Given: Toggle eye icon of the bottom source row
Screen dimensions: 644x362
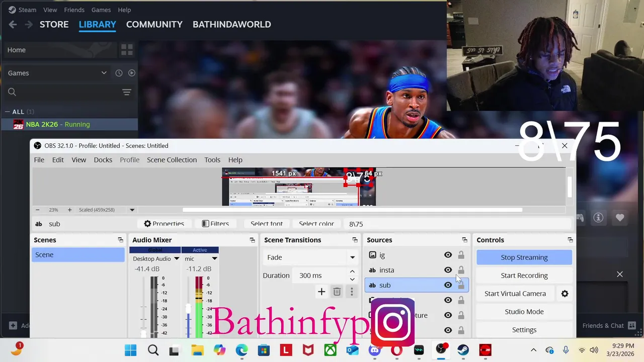Looking at the screenshot, I should pos(448,330).
